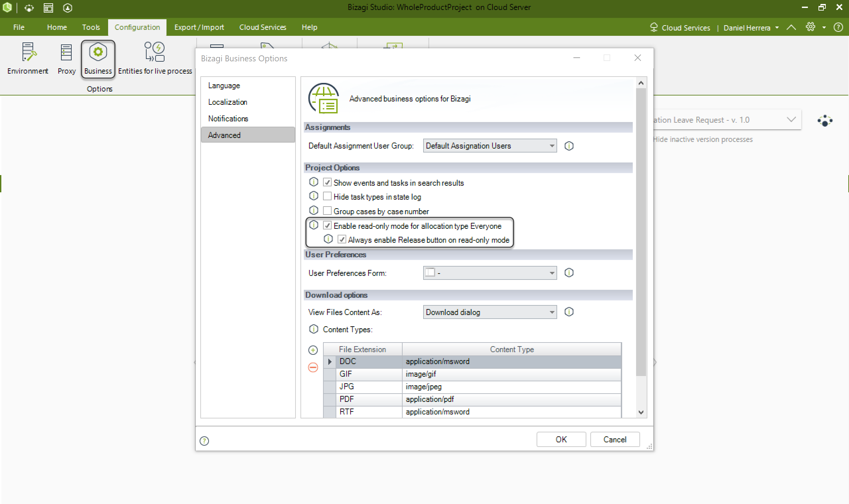Open the File menu
Screen dimensions: 849x504
click(19, 27)
